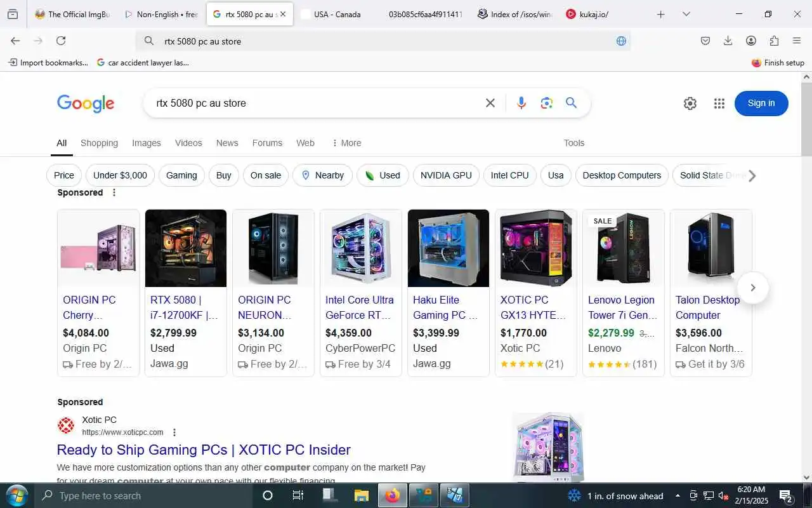Screen dimensions: 812x508
Task: Open a new tab with plus button
Action: coord(661,14)
